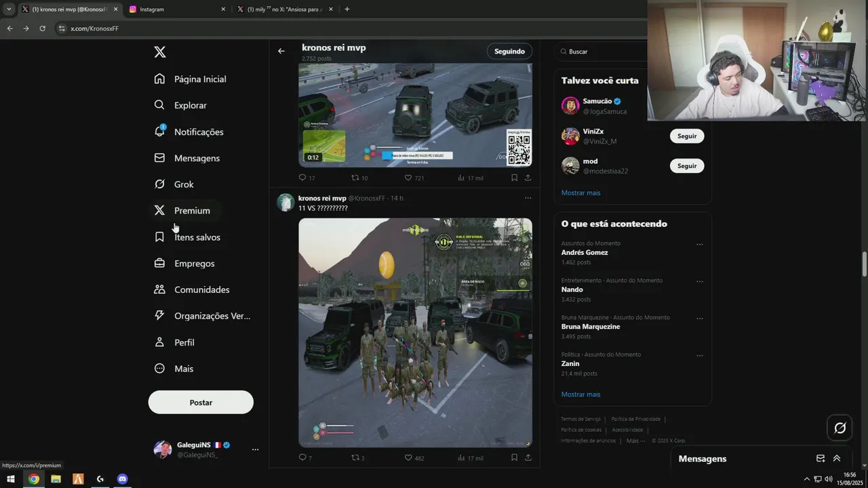The image size is (868, 488).
Task: Share the 11 VS post
Action: tap(528, 457)
